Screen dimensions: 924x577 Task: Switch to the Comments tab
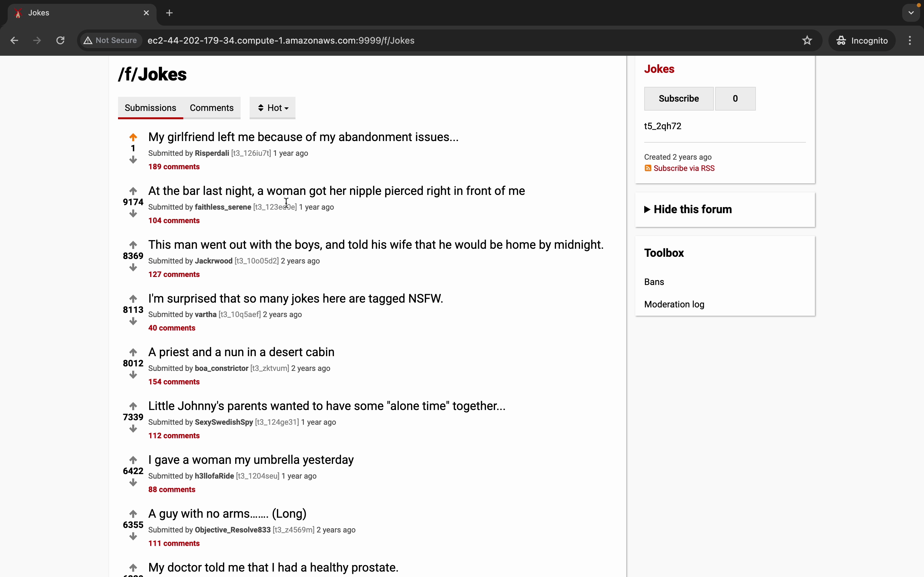(211, 108)
